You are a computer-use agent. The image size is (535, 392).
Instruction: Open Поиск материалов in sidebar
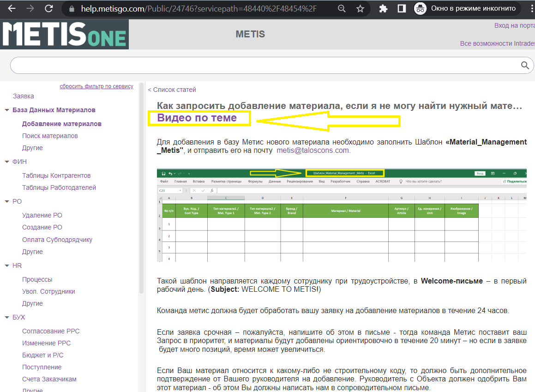[50, 136]
